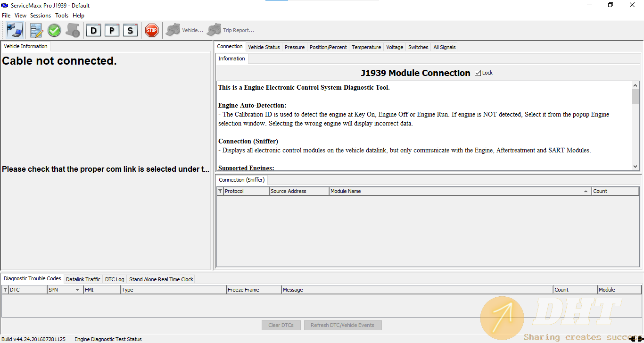Select the Connection tab

[x=230, y=46]
